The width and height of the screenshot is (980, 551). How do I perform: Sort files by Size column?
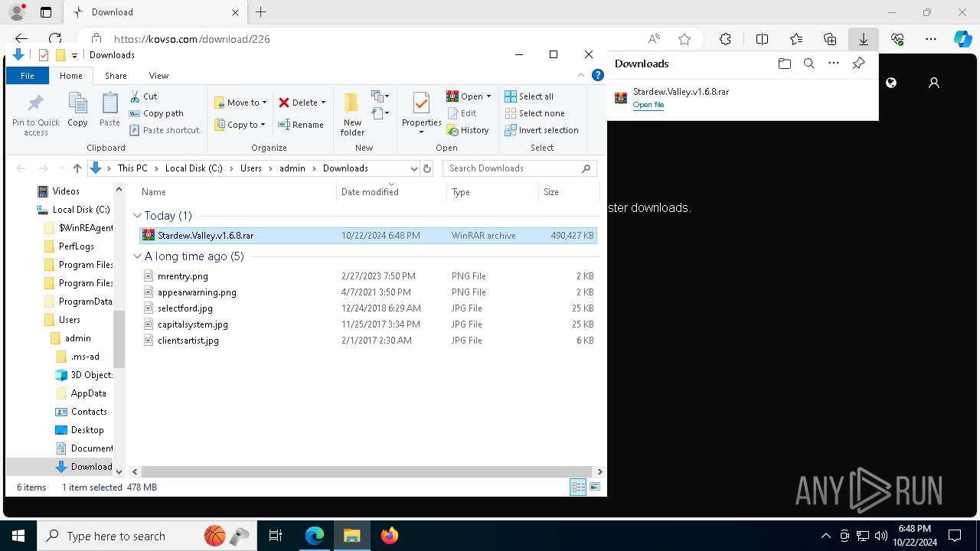pyautogui.click(x=570, y=192)
